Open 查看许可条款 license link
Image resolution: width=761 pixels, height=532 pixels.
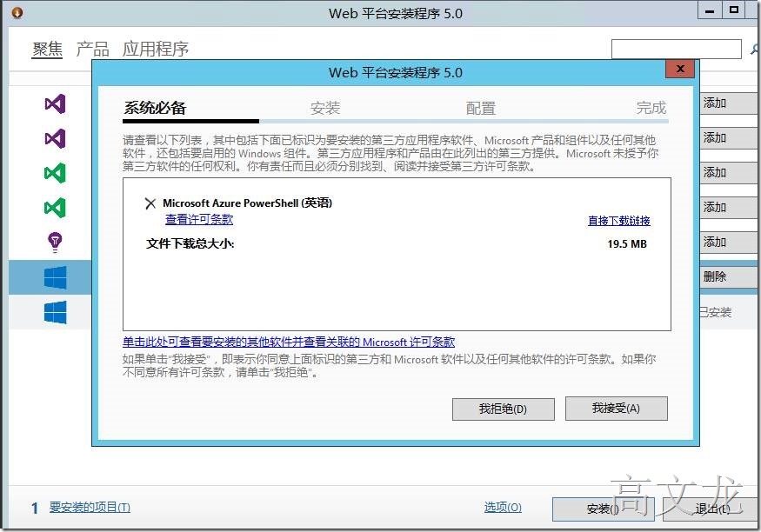tap(199, 219)
